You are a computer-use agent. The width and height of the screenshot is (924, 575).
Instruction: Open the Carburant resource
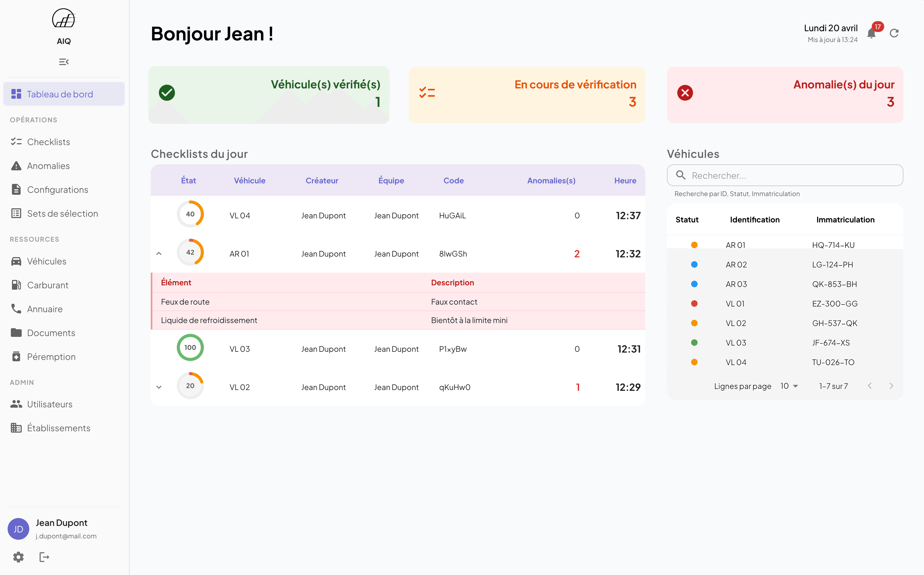pyautogui.click(x=47, y=285)
